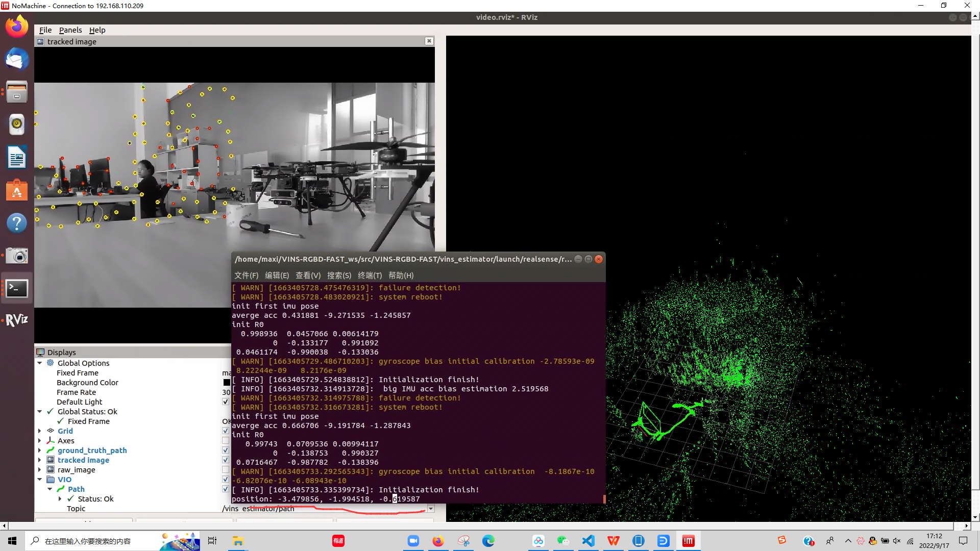The image size is (980, 551).
Task: Enable the Axes display checkbox
Action: (225, 440)
